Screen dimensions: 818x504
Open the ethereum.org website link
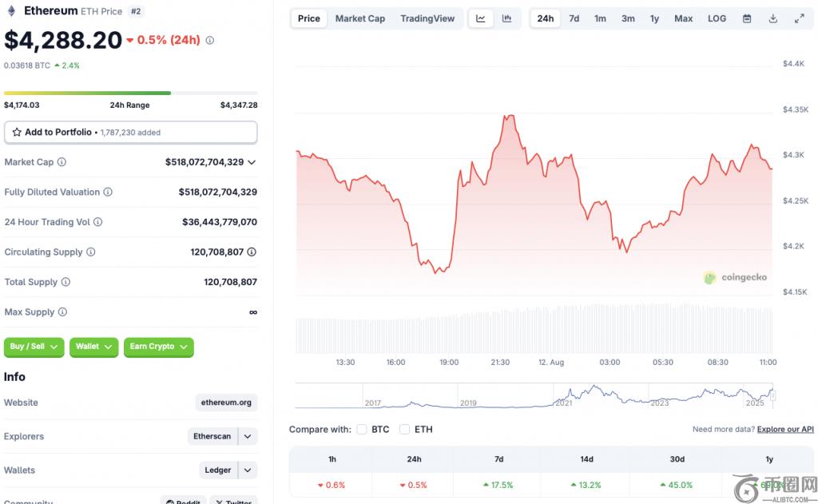point(226,403)
